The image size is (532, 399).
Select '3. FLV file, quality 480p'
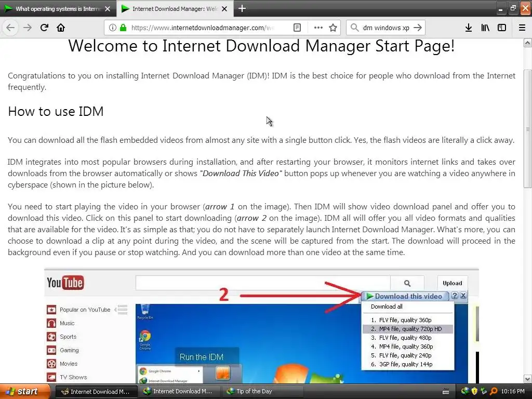point(408,338)
